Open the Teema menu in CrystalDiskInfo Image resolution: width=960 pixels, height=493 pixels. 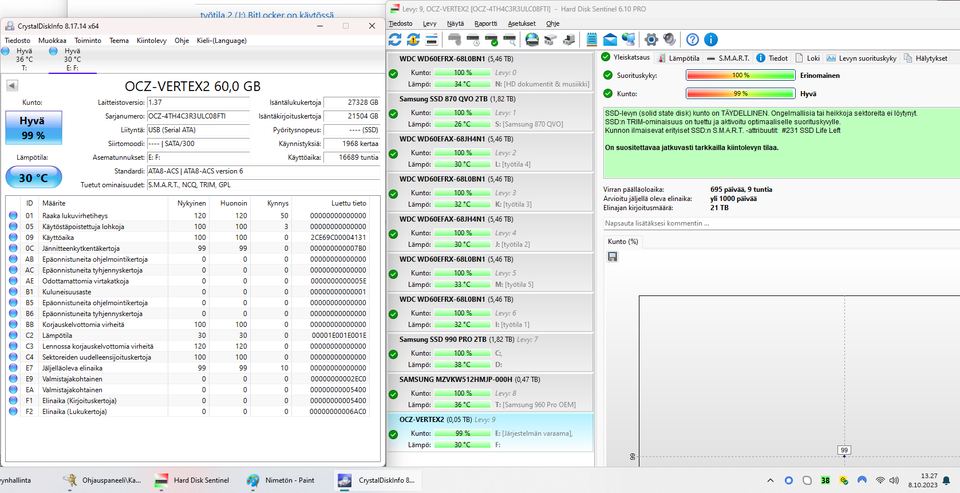coord(119,41)
